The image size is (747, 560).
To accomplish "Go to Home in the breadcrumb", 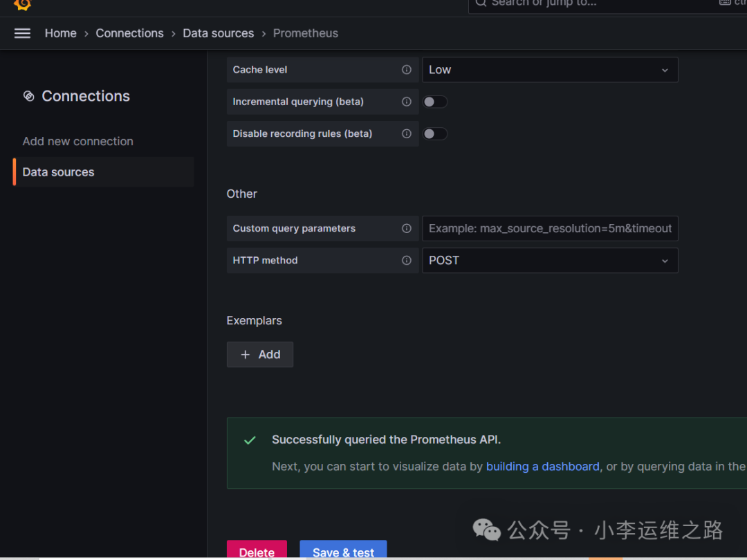I will click(60, 33).
